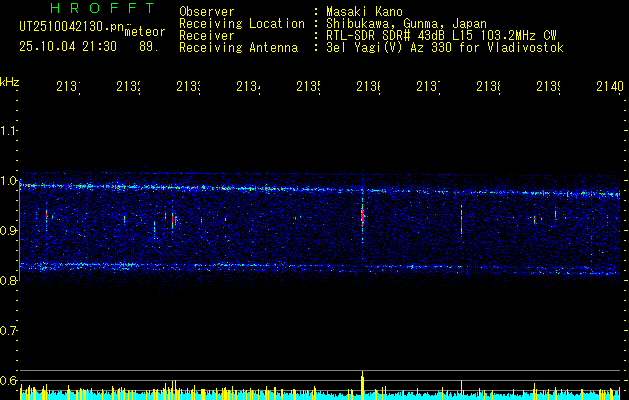This screenshot has height=400, width=629.
Task: Click the 0.7 kHz frequency axis label
Action: (x=8, y=331)
